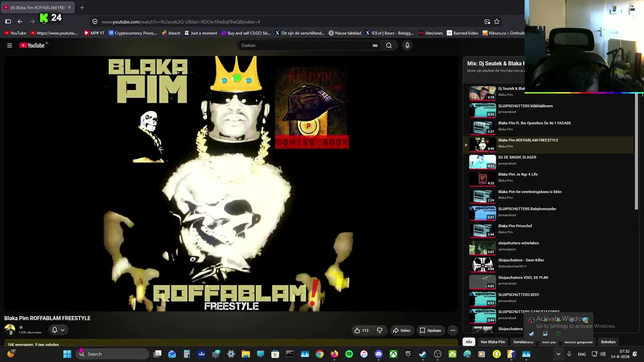Viewport: 644px width, 362px height.
Task: Open the Windows Start menu
Action: coord(67,354)
